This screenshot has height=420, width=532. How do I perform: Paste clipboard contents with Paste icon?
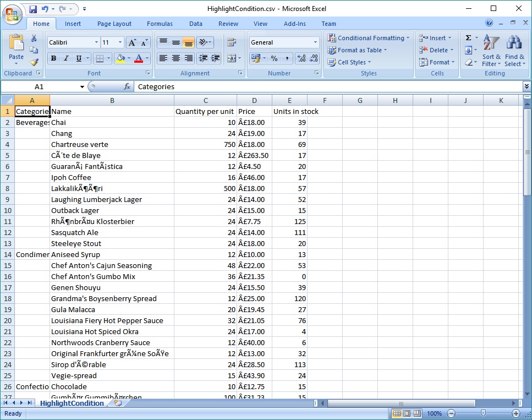coord(16,43)
